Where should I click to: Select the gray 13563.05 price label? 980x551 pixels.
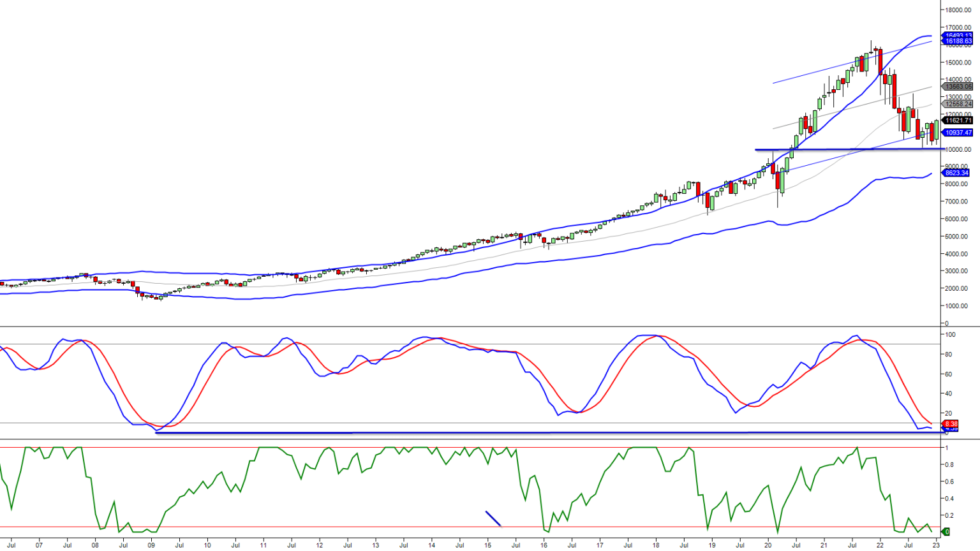tap(958, 85)
